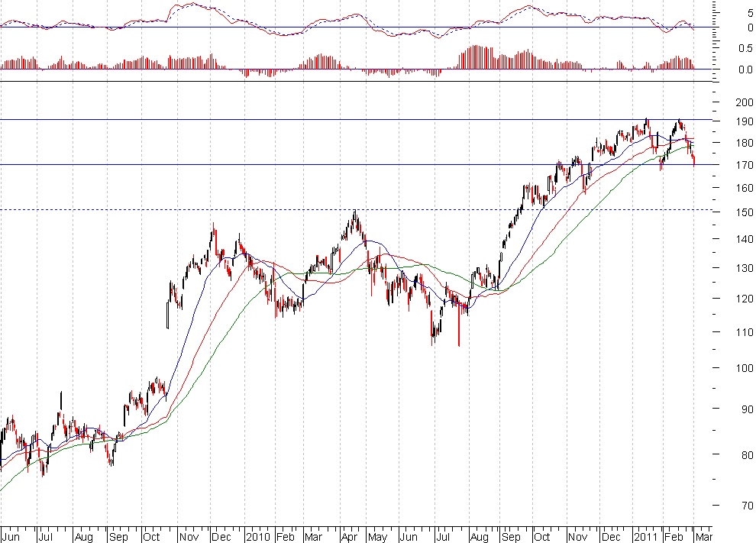Select the "90" price axis label

pyautogui.click(x=748, y=409)
